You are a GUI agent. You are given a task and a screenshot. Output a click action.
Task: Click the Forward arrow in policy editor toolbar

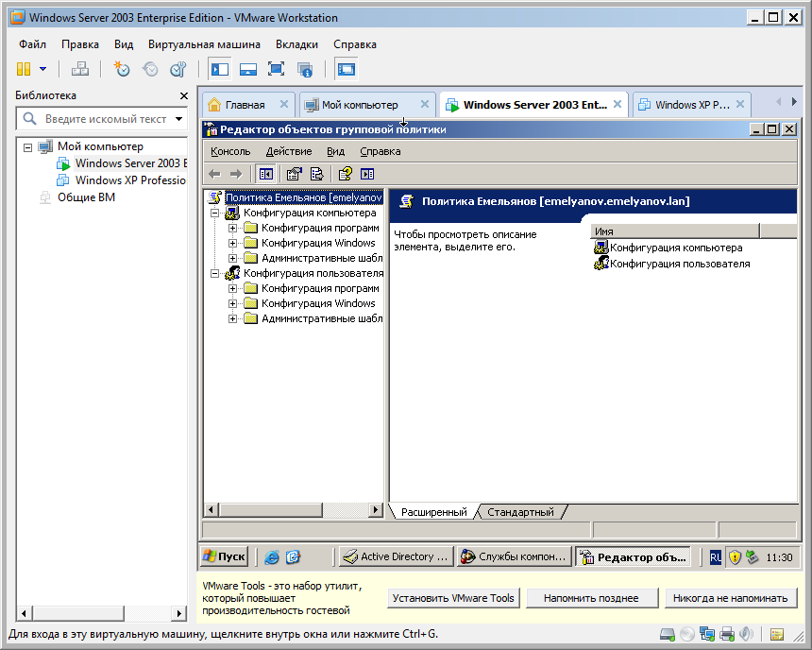coord(236,174)
